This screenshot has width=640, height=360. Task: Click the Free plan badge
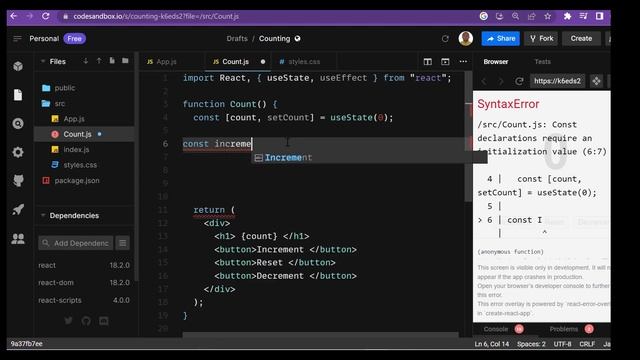74,38
